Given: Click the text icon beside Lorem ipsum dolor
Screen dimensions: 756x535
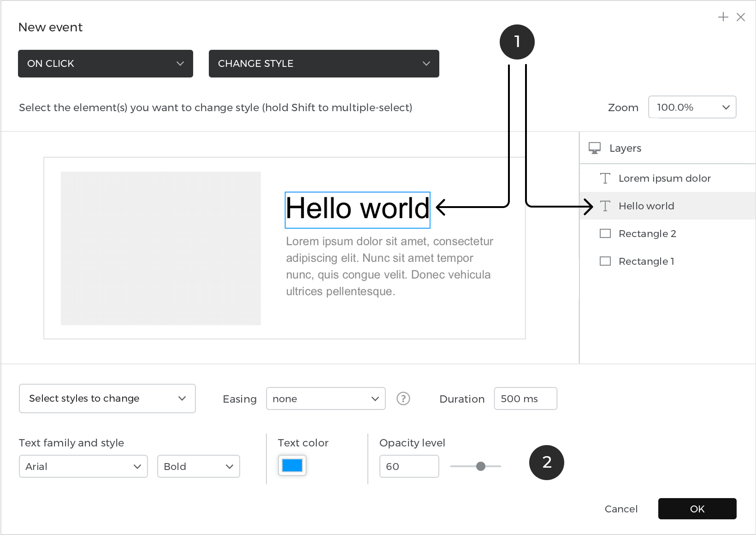Looking at the screenshot, I should coord(605,178).
